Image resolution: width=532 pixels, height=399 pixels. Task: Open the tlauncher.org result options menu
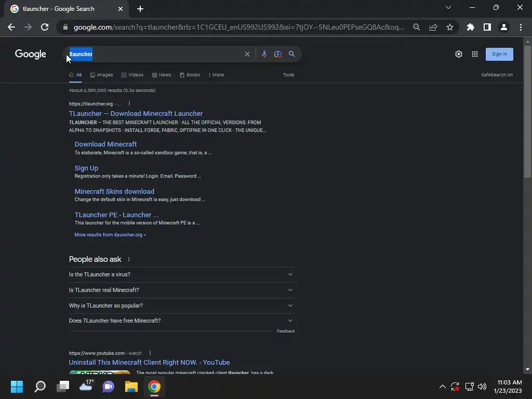[x=129, y=103]
